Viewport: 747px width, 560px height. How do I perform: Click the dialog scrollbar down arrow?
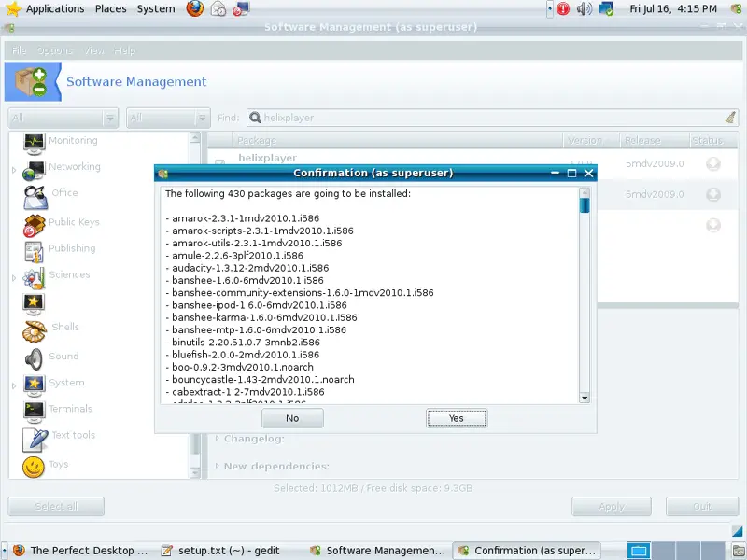point(585,398)
